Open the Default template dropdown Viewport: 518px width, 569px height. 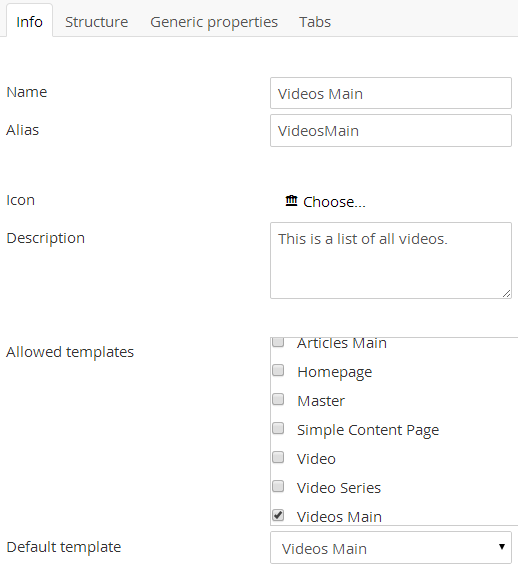[x=391, y=548]
